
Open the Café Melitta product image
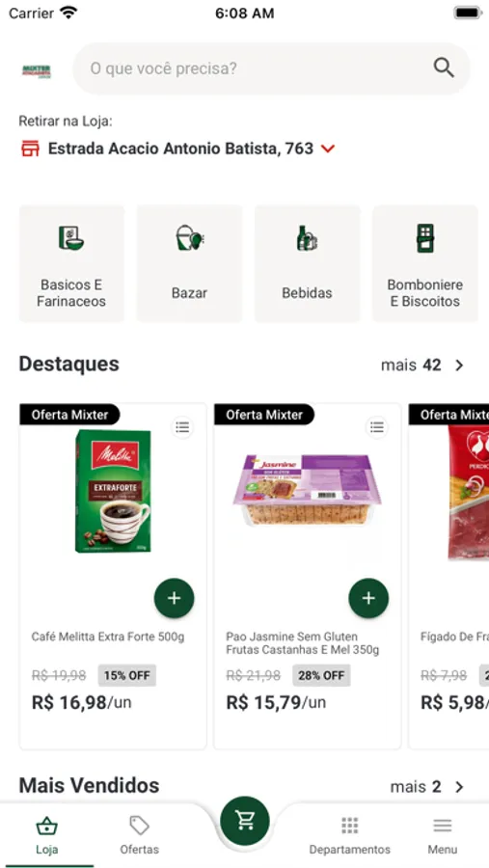(113, 492)
